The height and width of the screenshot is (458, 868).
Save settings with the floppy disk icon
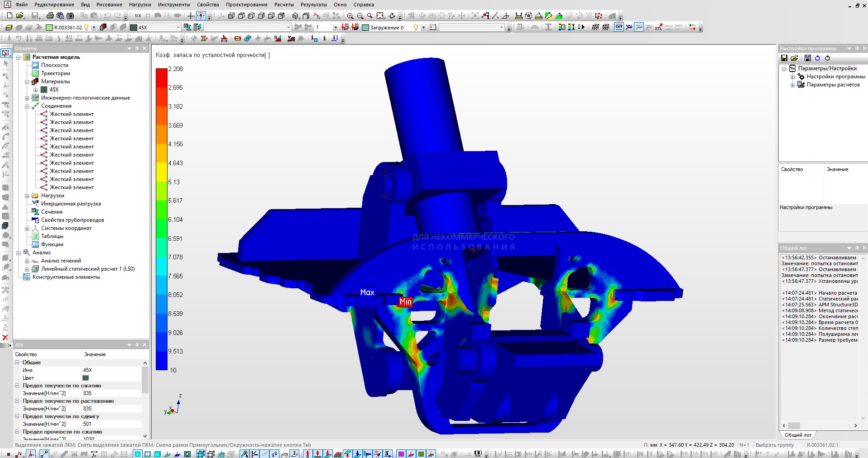(784, 58)
